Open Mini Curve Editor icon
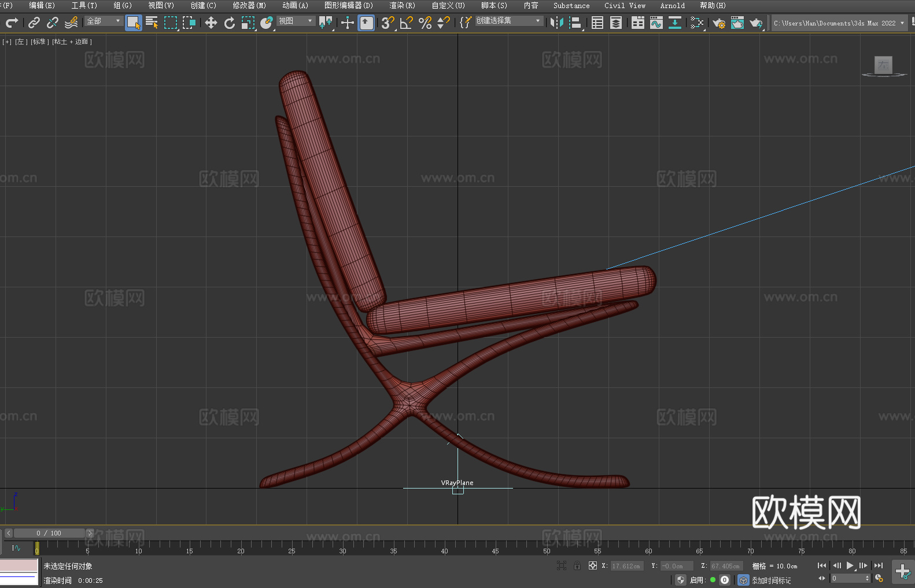This screenshot has width=915, height=588. pos(16,548)
